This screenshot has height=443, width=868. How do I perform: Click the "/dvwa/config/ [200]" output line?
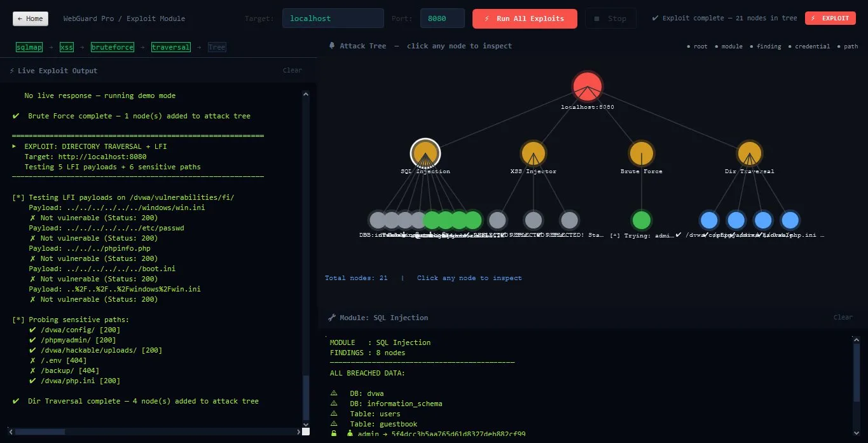click(74, 330)
